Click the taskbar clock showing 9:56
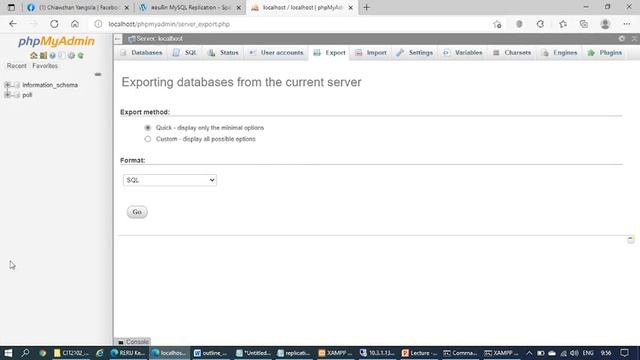640x360 pixels. (606, 353)
